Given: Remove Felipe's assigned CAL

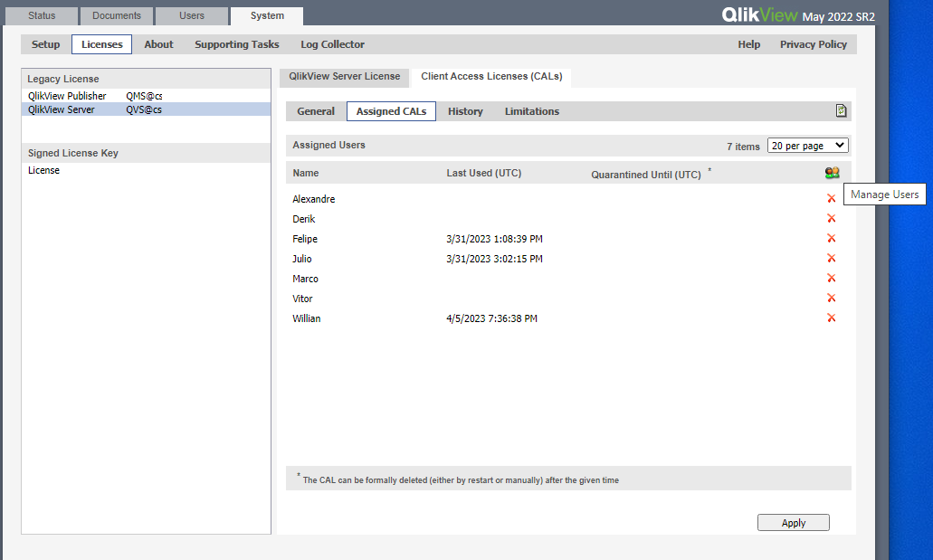Looking at the screenshot, I should (x=832, y=238).
